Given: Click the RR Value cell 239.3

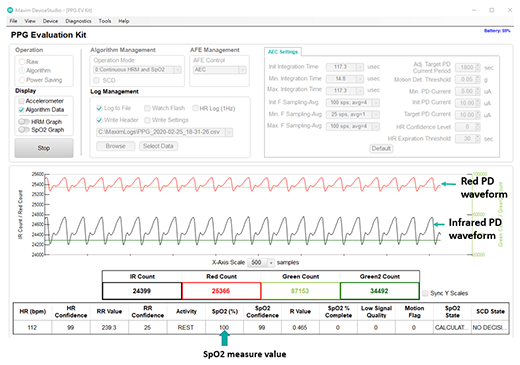Looking at the screenshot, I should click(109, 328).
